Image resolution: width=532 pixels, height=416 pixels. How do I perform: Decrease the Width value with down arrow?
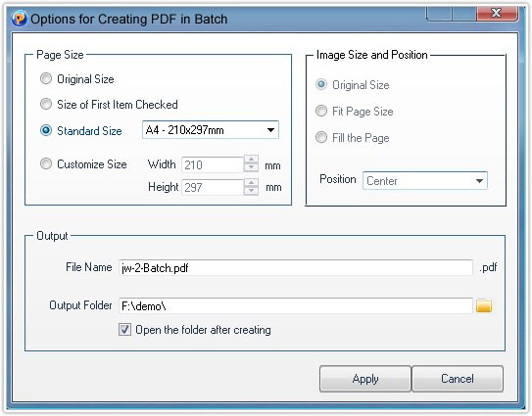[251, 167]
